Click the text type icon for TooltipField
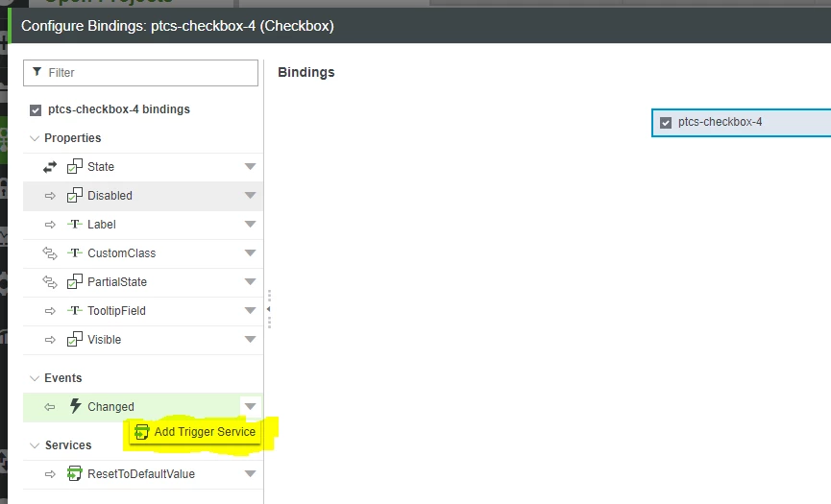Image resolution: width=831 pixels, height=504 pixels. tap(75, 310)
